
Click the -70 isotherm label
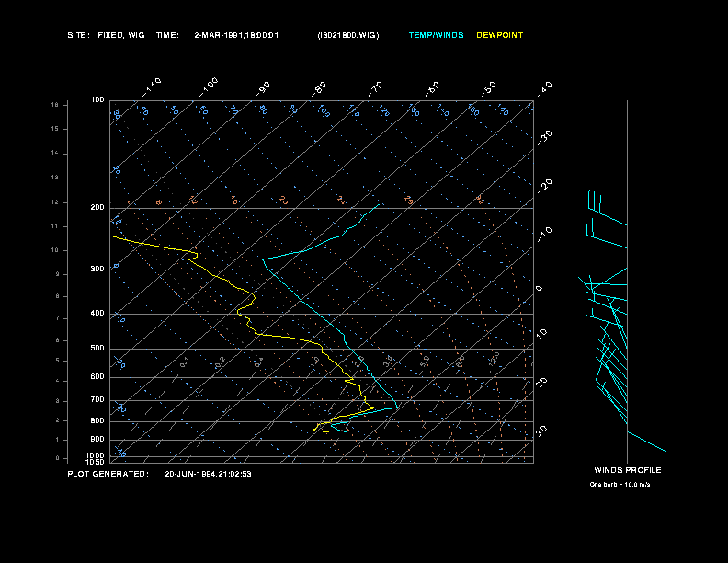coord(375,89)
